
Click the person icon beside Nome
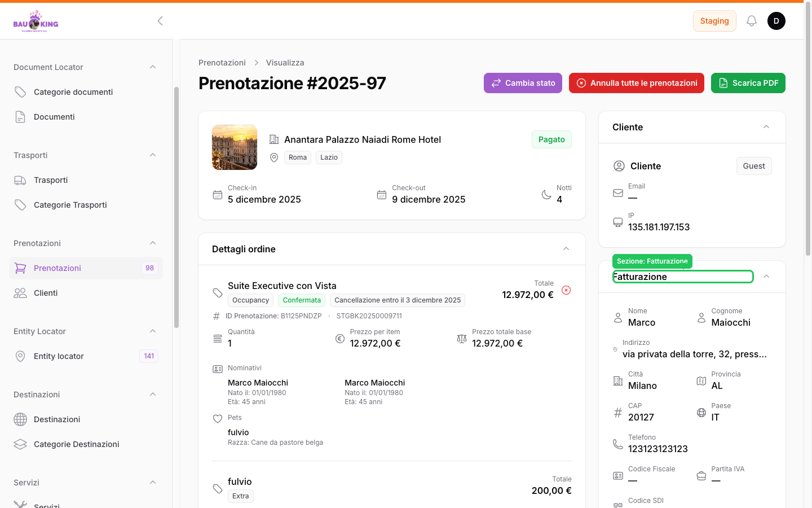618,318
